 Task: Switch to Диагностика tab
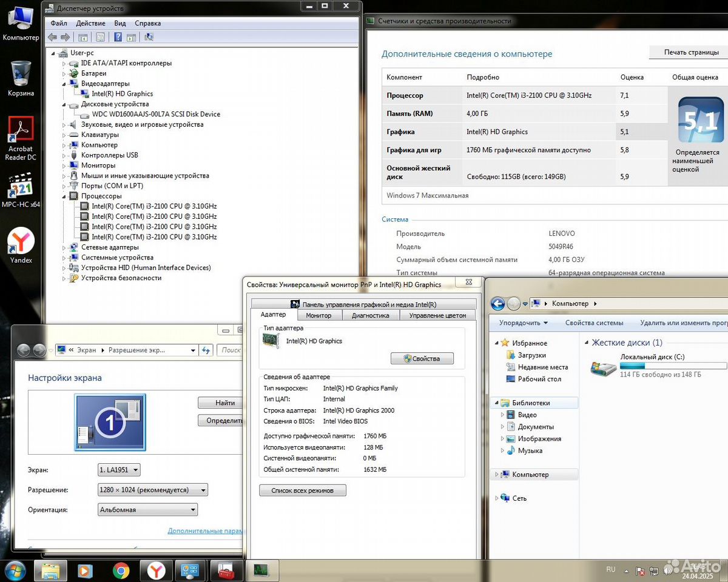click(x=371, y=315)
